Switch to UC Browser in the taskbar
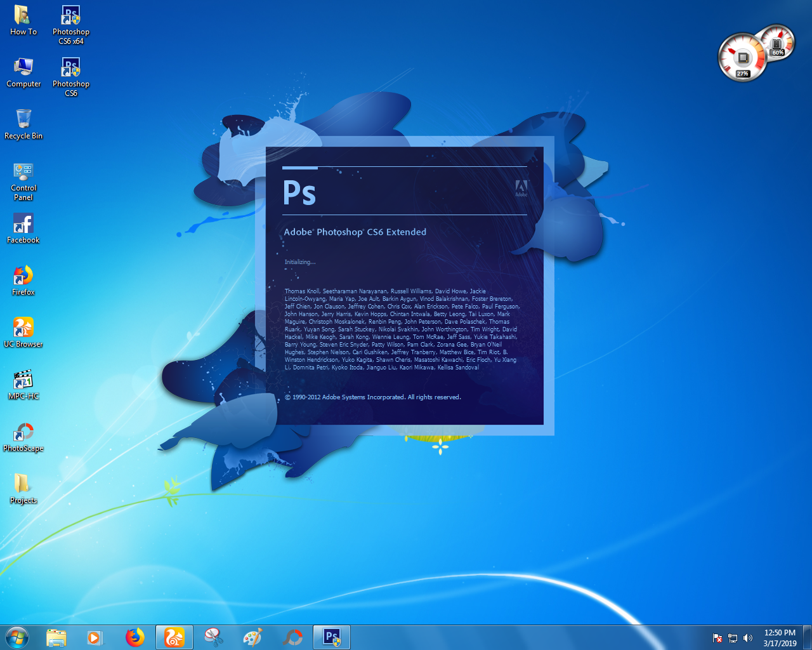 pyautogui.click(x=174, y=637)
